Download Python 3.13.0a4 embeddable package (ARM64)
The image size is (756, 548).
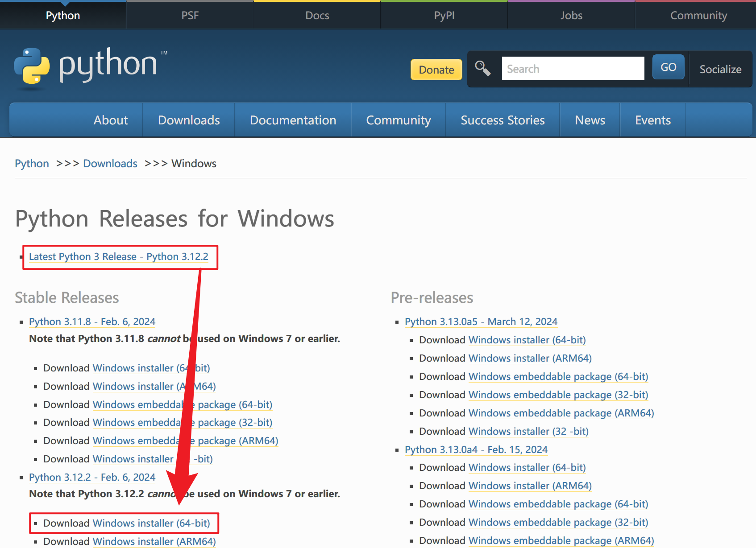pos(561,540)
